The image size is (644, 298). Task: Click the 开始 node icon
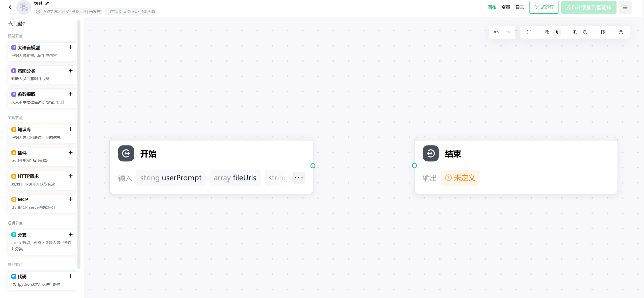click(x=126, y=153)
